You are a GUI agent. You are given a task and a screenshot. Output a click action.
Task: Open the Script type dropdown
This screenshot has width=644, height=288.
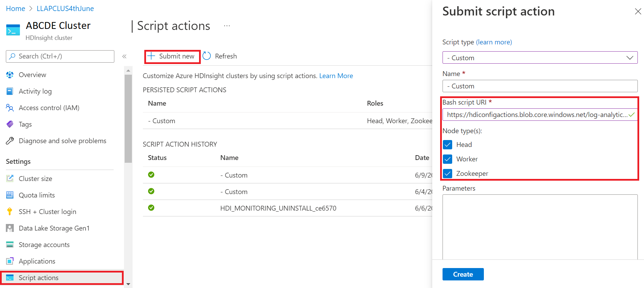pos(540,58)
